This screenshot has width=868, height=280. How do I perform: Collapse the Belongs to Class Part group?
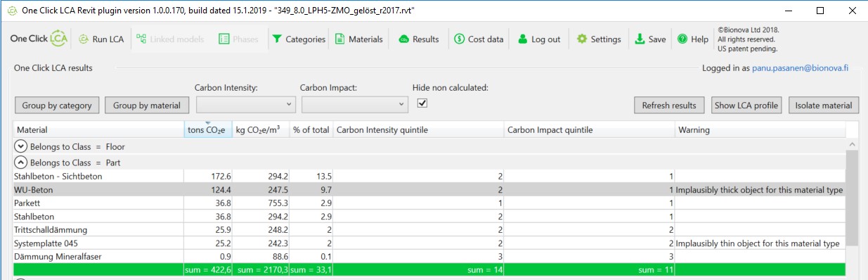(20, 162)
